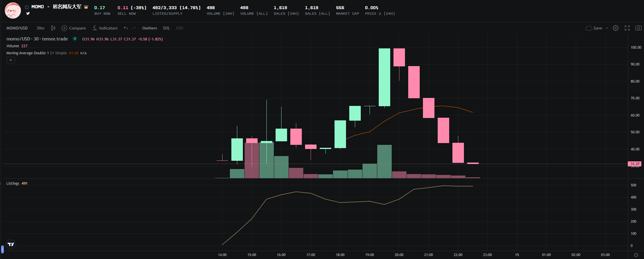Take a chart snapshot with camera icon
This screenshot has width=644, height=259.
pyautogui.click(x=638, y=28)
